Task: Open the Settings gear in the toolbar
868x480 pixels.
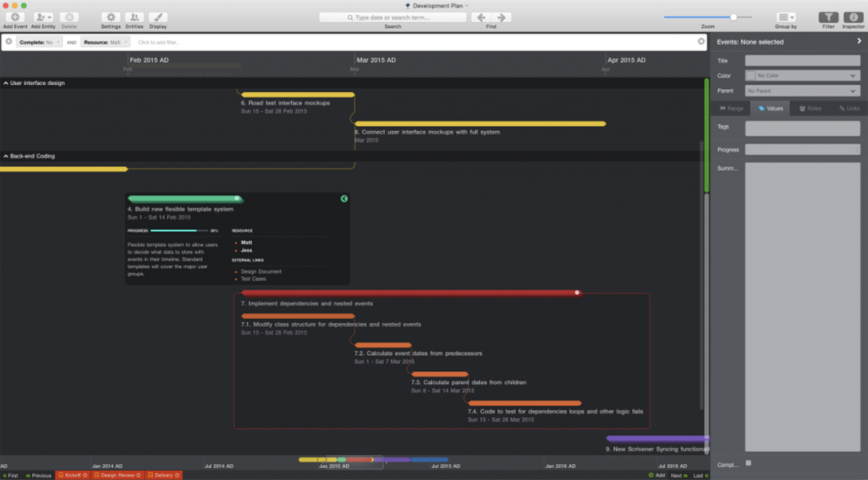Action: click(x=111, y=17)
